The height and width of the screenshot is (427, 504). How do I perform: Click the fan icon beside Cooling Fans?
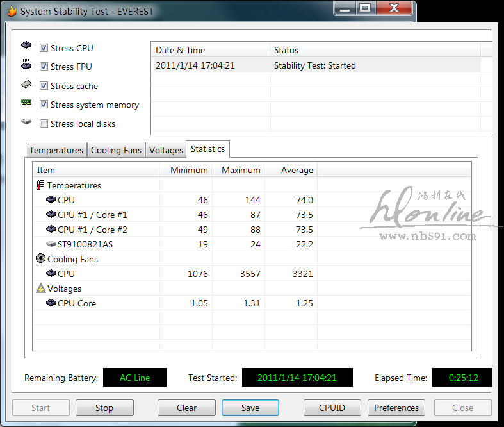(40, 259)
